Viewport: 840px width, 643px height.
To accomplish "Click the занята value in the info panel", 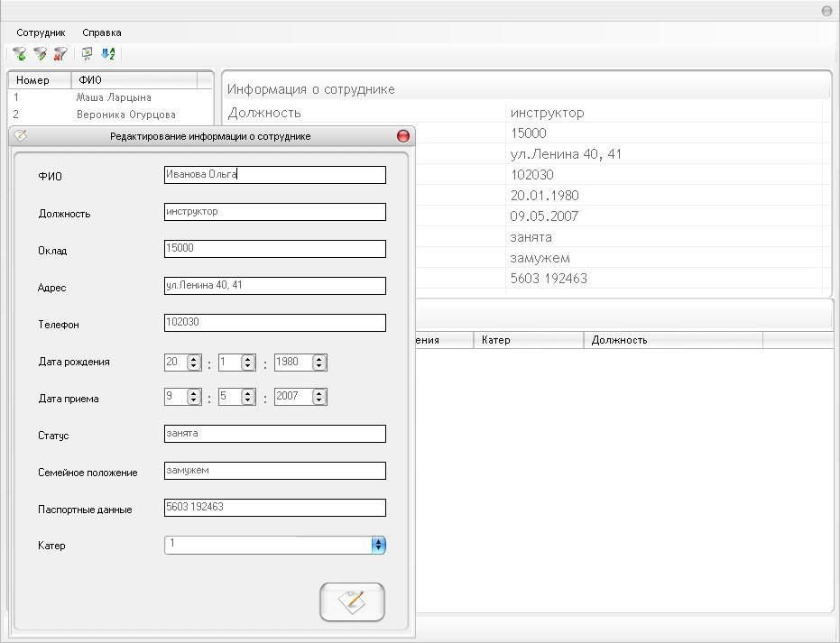I will pyautogui.click(x=531, y=237).
